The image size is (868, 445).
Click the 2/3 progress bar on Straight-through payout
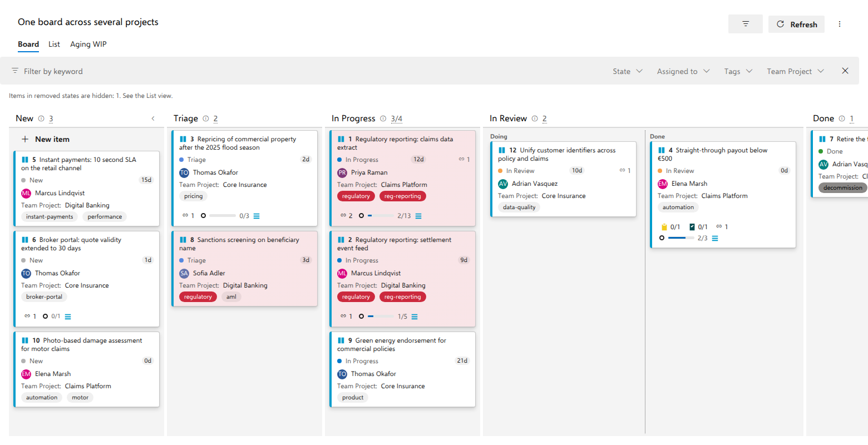(x=681, y=238)
